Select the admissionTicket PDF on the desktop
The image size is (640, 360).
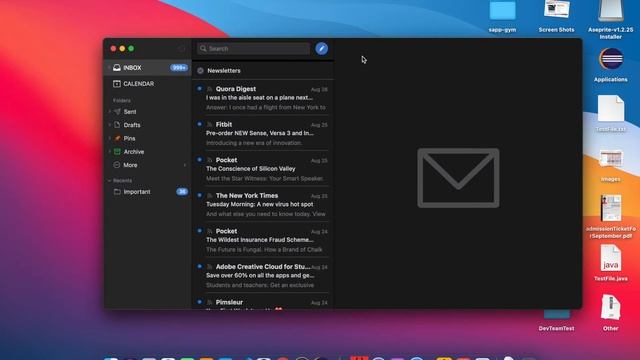coord(611,216)
